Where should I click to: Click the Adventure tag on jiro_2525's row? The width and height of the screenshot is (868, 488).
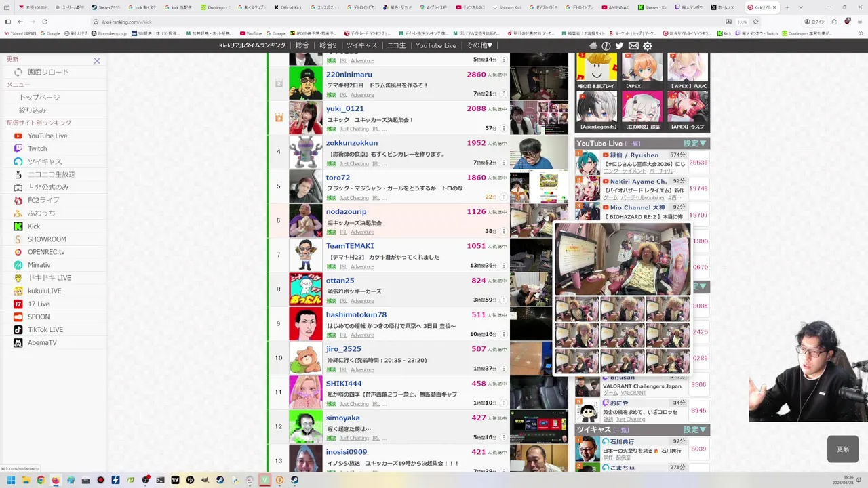[362, 369]
